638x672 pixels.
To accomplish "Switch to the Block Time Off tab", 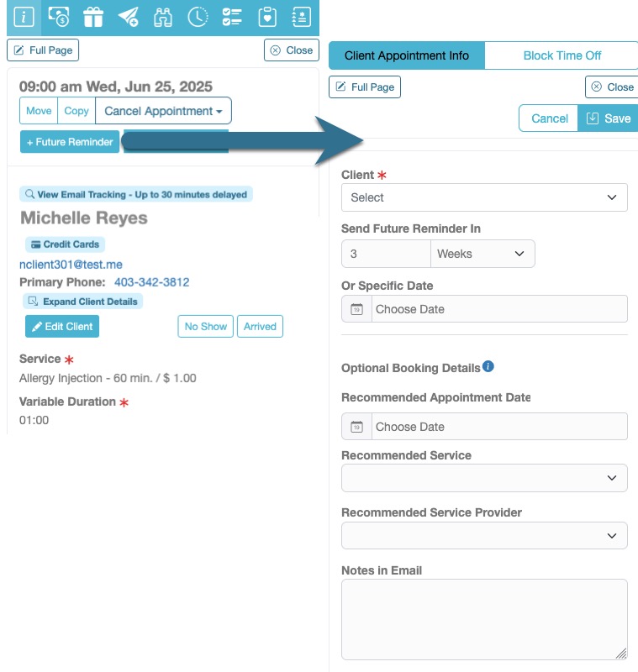I will 562,55.
